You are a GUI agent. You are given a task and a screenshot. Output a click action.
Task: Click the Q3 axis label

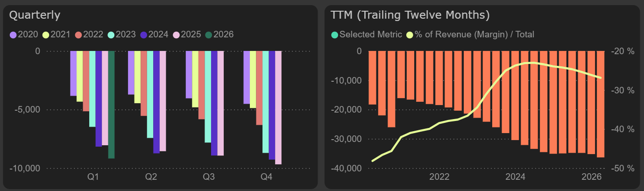click(208, 177)
